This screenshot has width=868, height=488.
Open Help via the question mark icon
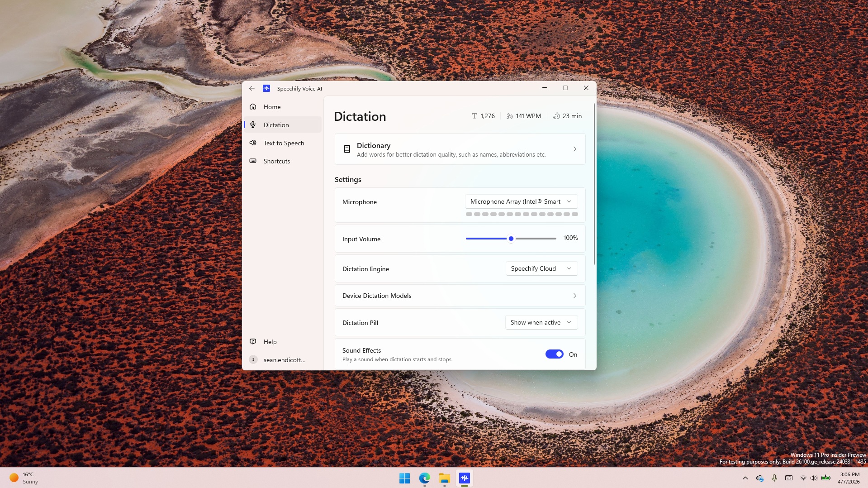tap(253, 341)
